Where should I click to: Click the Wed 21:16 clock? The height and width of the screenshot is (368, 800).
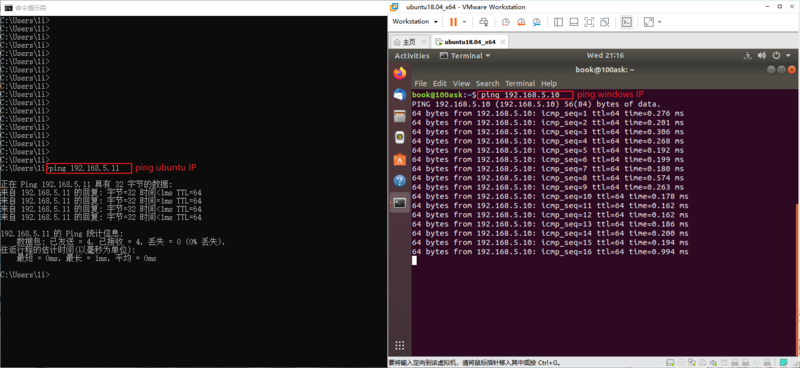[605, 56]
